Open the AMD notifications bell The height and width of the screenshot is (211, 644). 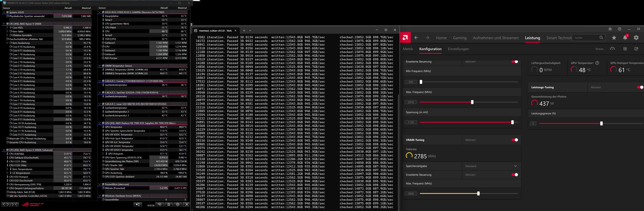[x=625, y=38]
